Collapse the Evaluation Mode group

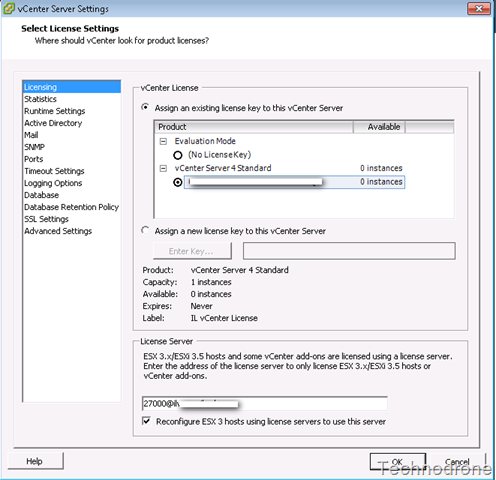pos(163,141)
